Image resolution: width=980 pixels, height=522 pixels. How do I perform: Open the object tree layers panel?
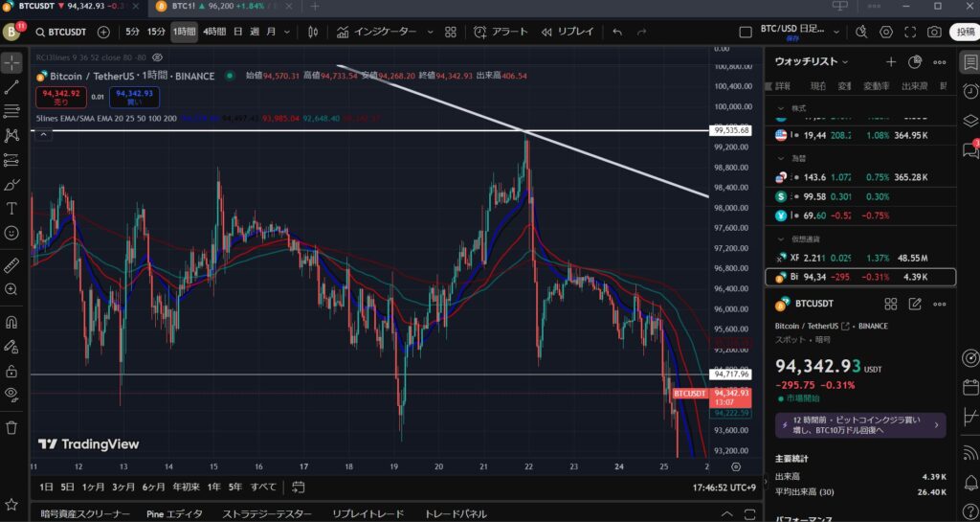pos(970,120)
